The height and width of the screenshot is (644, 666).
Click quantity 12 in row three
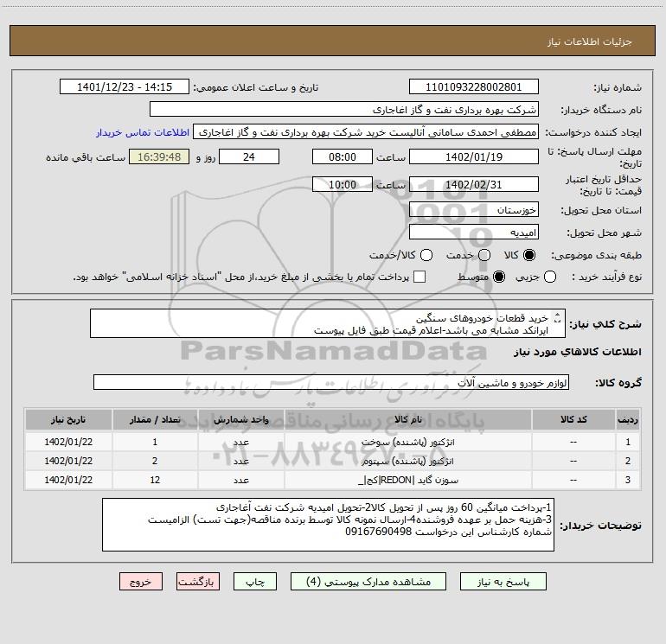click(155, 480)
